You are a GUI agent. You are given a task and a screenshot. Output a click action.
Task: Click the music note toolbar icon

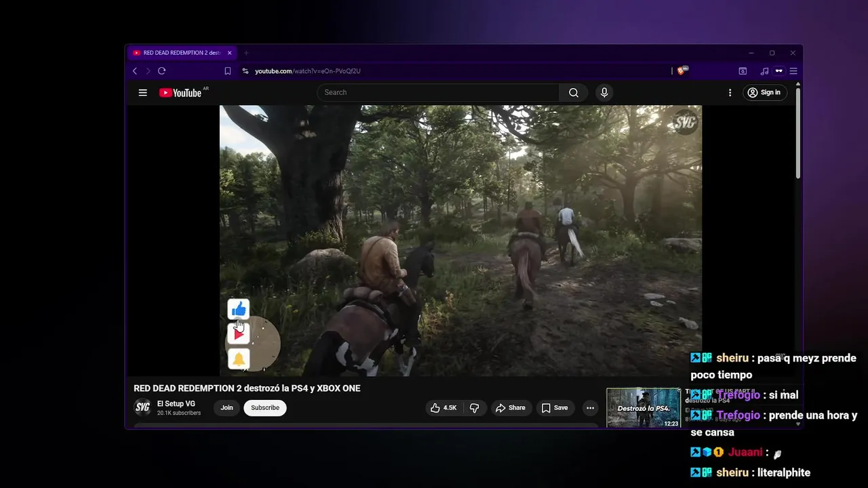[764, 71]
